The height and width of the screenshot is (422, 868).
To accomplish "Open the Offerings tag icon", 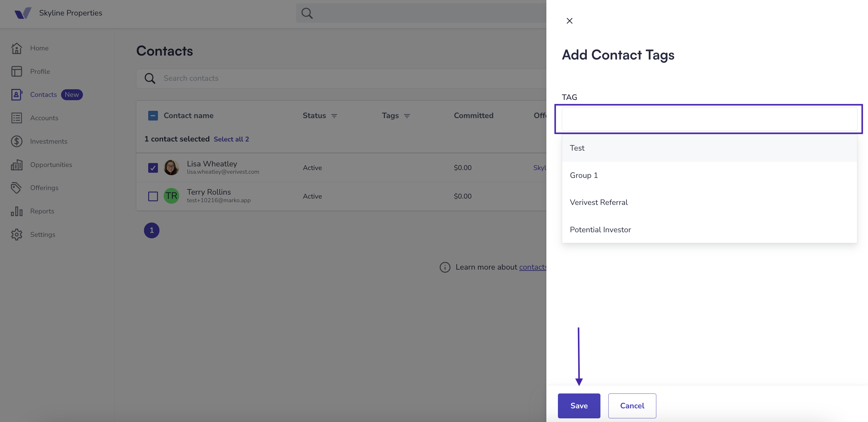I will (16, 188).
